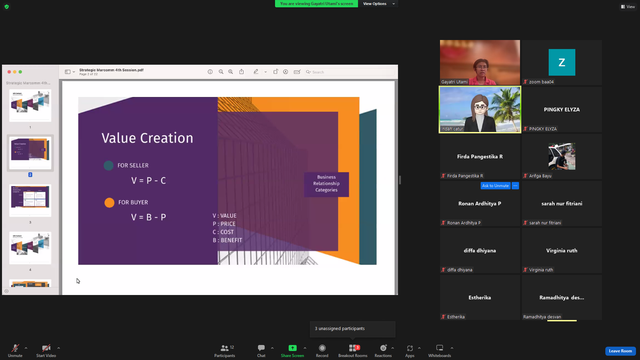Click the View layout button top-right

click(x=628, y=7)
